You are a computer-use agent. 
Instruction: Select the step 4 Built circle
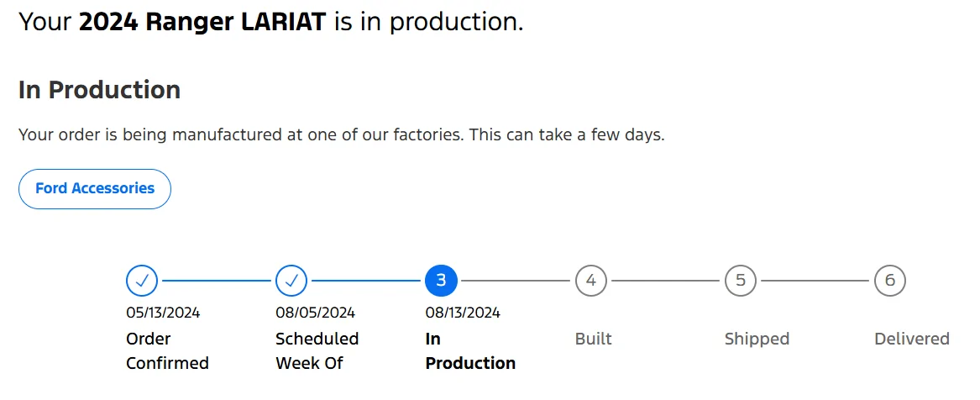[x=590, y=281]
